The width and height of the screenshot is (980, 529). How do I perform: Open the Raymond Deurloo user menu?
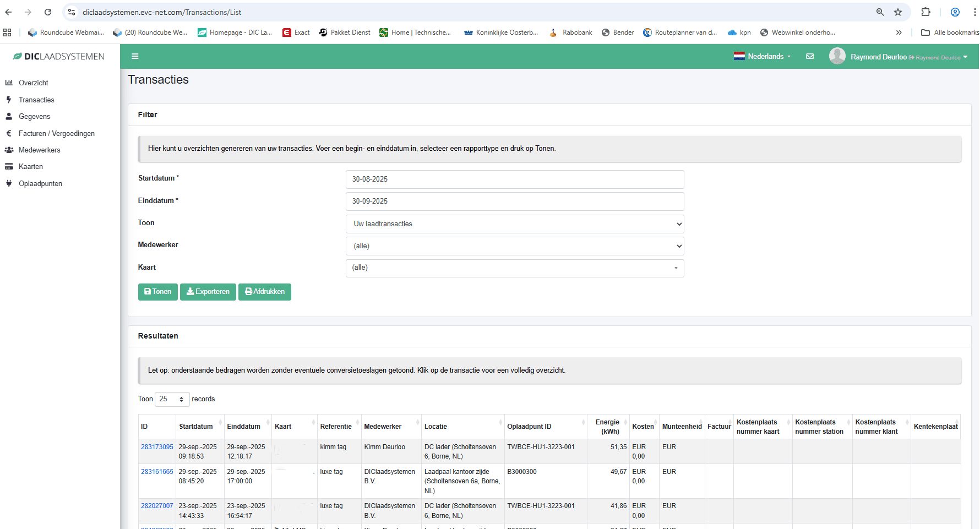point(899,56)
